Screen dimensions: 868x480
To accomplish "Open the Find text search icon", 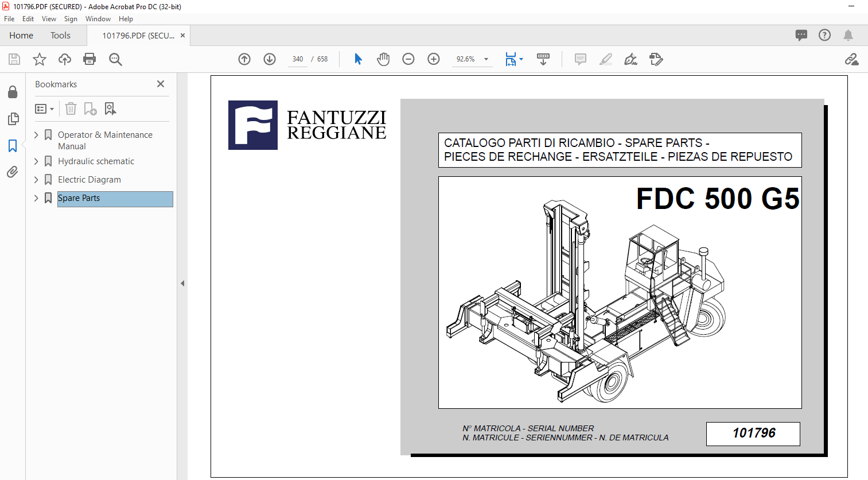I will coord(115,59).
